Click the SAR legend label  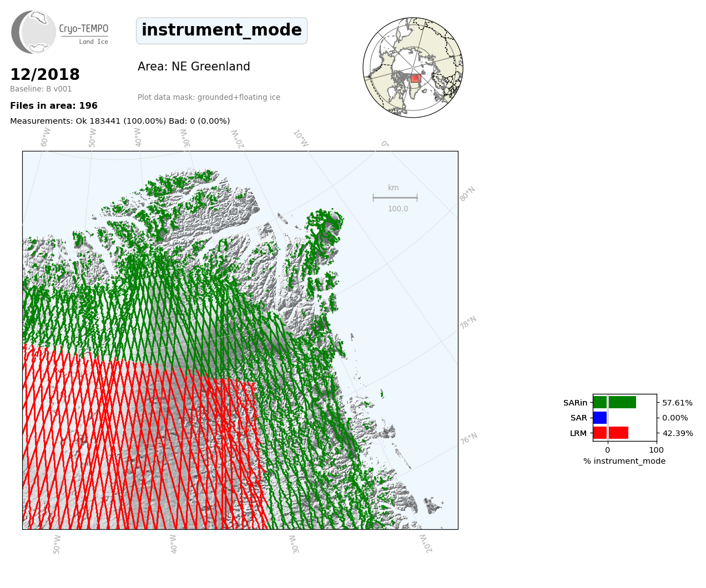click(x=578, y=418)
